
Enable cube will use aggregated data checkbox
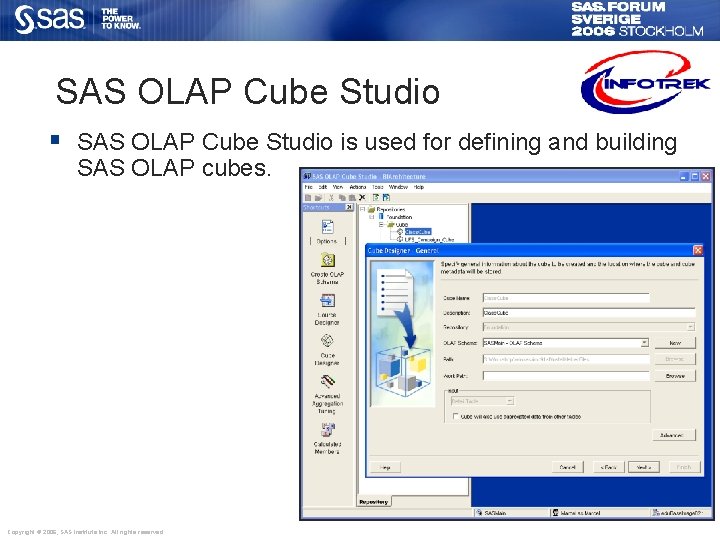click(x=455, y=416)
